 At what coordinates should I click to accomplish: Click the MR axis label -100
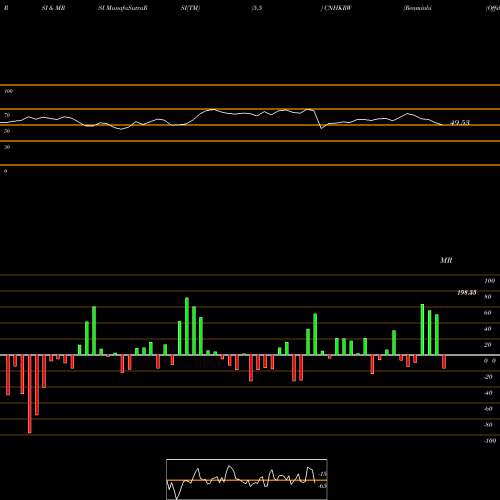pyautogui.click(x=489, y=441)
